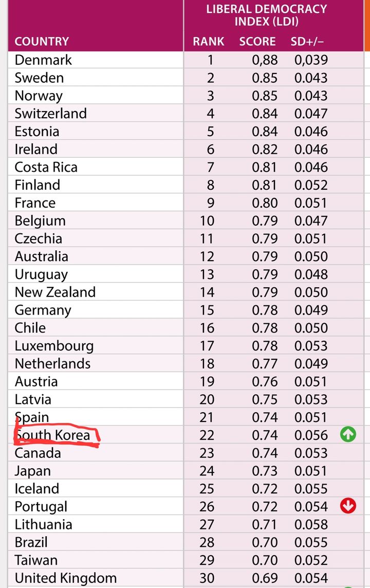Screen dimensions: 370x588
Task: Click the SD+/- column header
Action: pyautogui.click(x=307, y=42)
